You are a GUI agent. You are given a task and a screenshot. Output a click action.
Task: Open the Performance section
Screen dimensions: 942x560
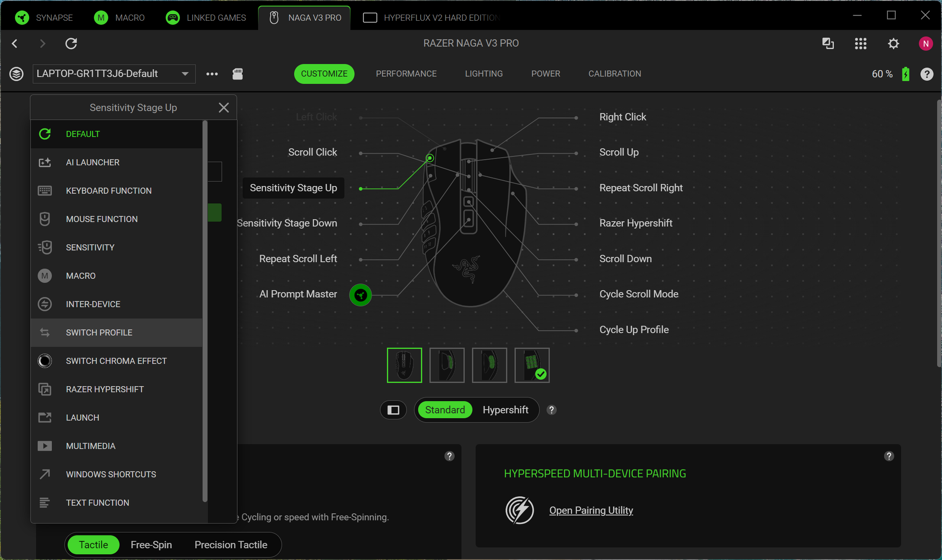[406, 74]
